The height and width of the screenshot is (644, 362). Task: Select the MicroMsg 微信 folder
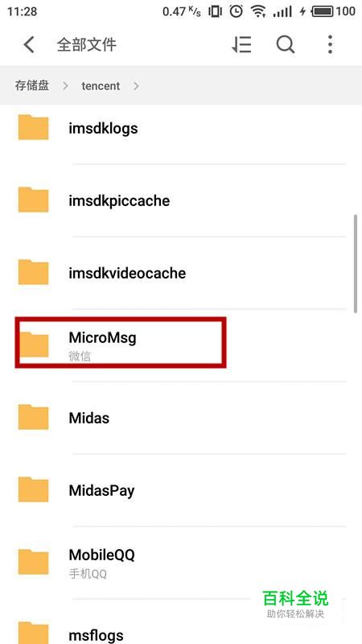(181, 345)
